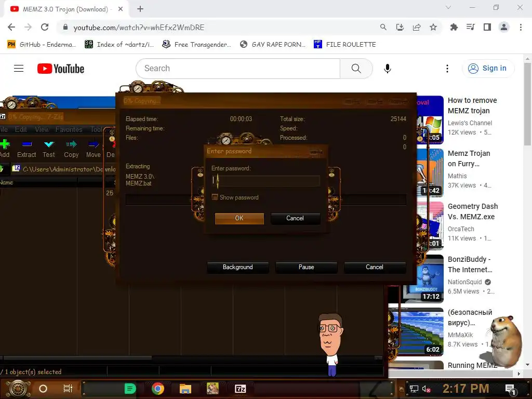532x399 pixels.
Task: Close the MEMZ 3.0 Trojan tab
Action: click(x=121, y=9)
